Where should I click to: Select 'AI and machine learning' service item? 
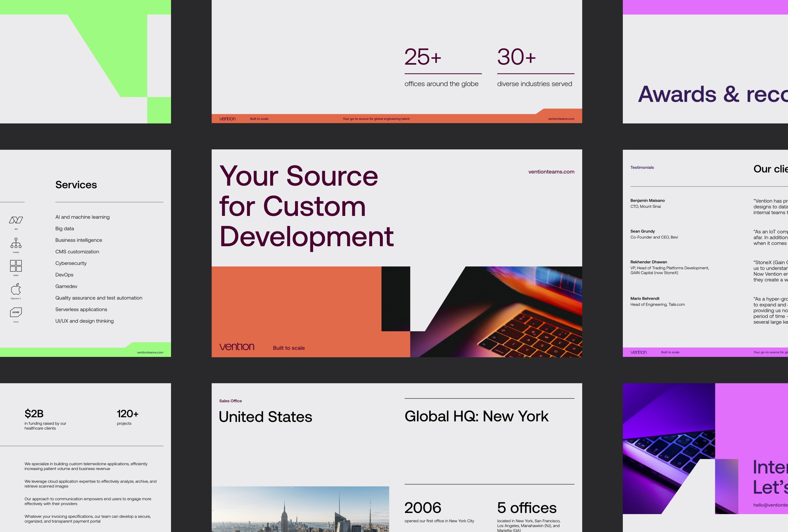tap(82, 217)
